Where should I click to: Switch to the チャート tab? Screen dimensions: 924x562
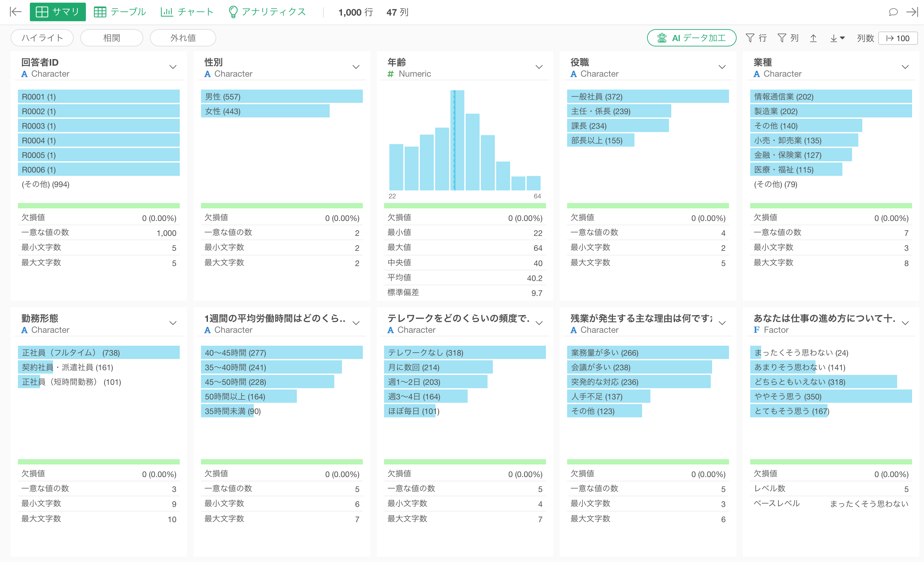(187, 12)
